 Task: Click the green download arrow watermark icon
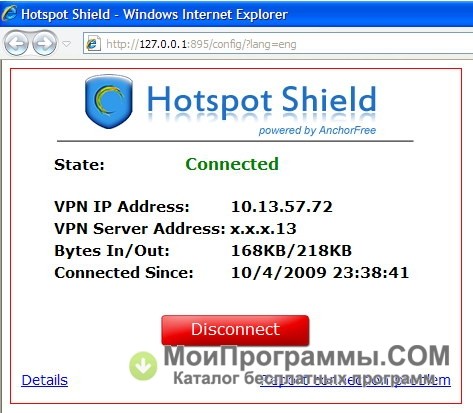(143, 366)
